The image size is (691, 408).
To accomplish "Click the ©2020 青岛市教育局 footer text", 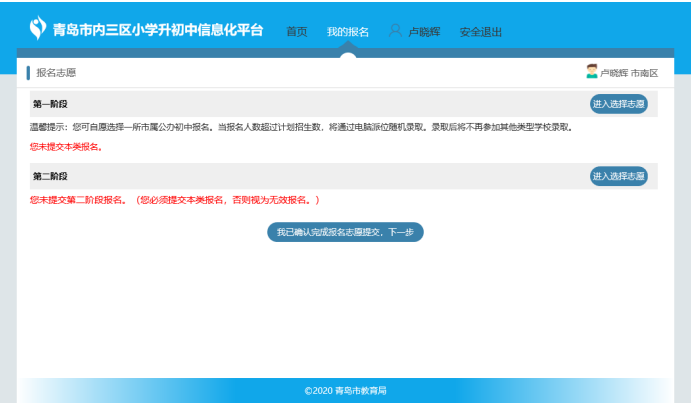I will [x=345, y=390].
